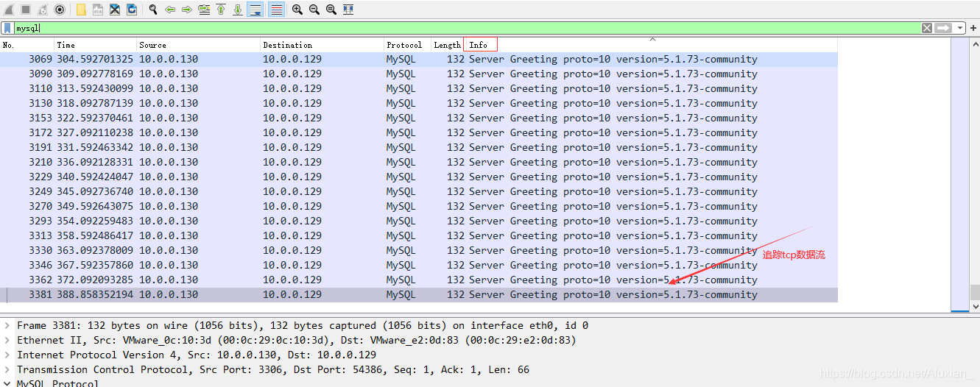
Task: Select packet 3270 row
Action: click(419, 207)
